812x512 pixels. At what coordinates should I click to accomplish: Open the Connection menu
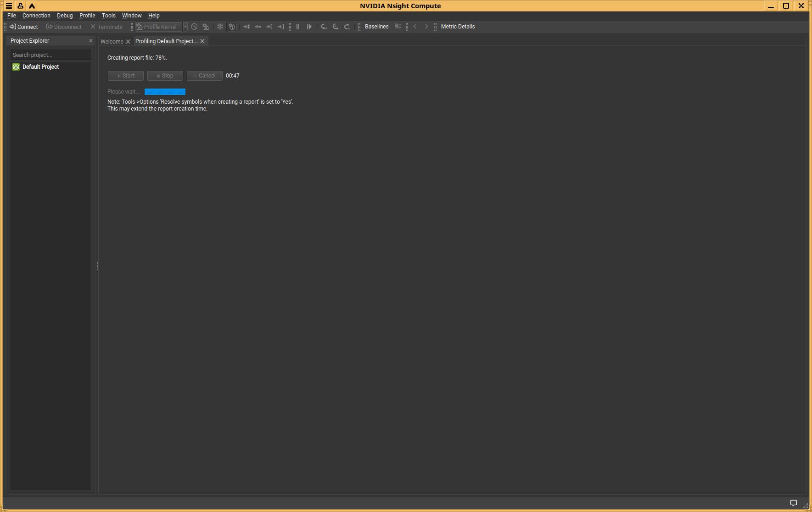tap(36, 16)
